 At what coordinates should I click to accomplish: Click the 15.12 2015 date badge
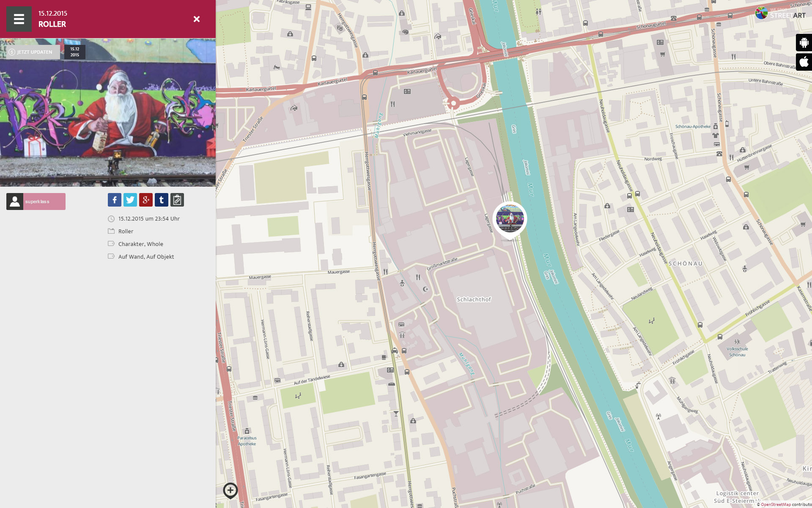pos(75,52)
